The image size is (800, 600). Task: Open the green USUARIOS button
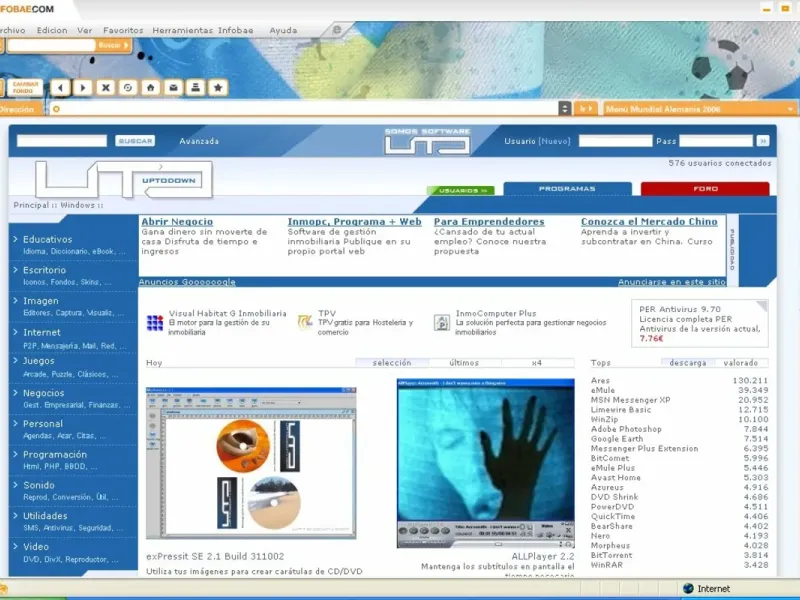click(x=461, y=190)
